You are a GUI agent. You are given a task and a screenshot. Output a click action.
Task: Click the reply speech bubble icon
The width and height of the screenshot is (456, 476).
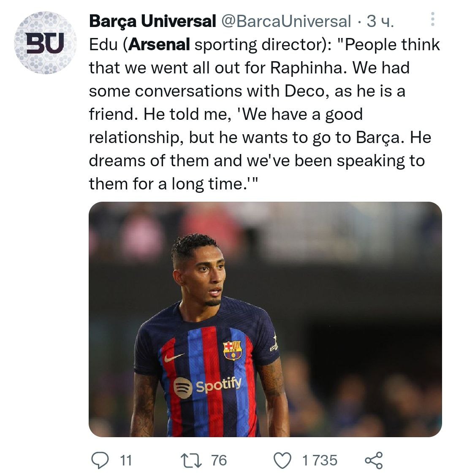100,460
